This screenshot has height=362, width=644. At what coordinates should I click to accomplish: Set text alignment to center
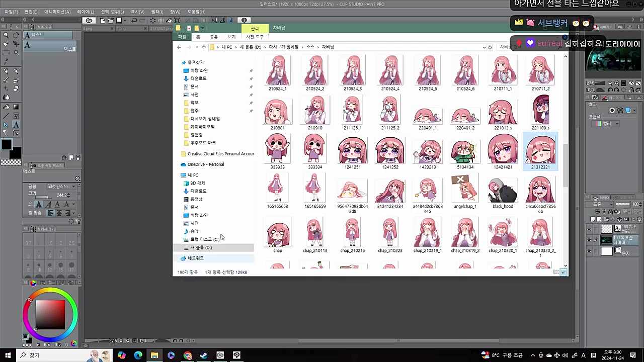[x=59, y=213]
